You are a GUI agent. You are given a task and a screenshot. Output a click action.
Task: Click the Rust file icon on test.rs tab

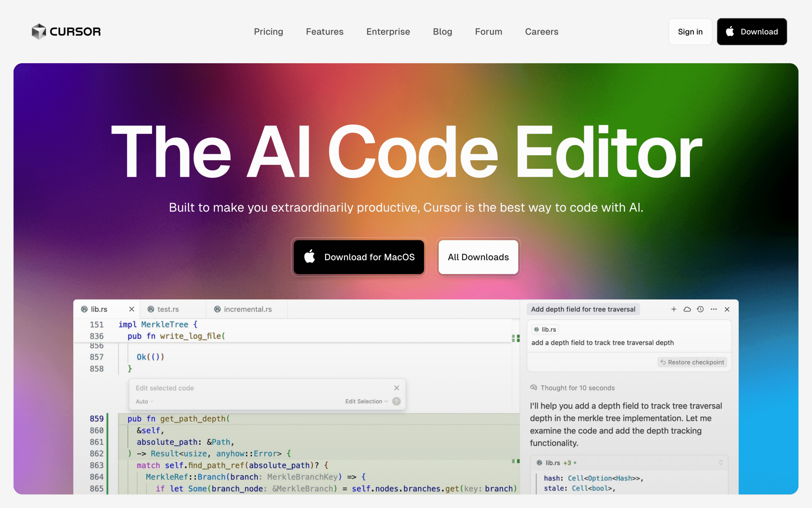point(151,309)
